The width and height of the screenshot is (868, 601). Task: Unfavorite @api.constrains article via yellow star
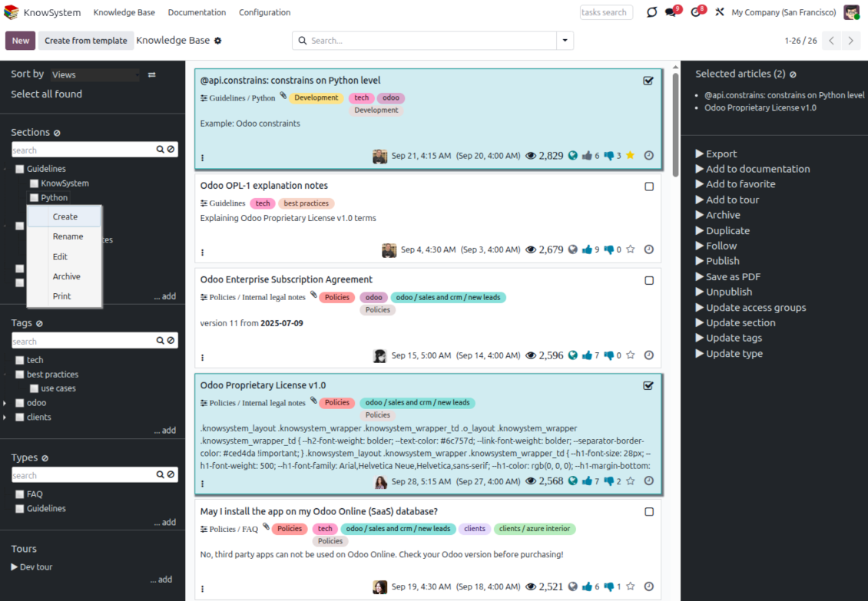coord(630,156)
